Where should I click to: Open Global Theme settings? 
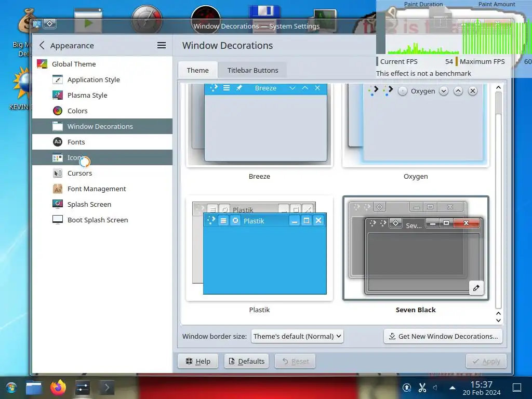click(102, 64)
